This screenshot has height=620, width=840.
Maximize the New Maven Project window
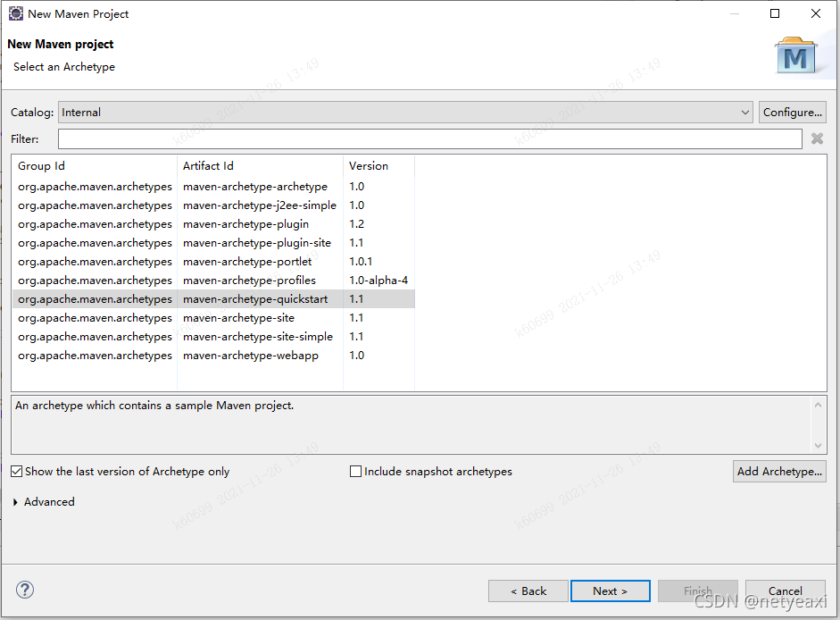[x=775, y=13]
